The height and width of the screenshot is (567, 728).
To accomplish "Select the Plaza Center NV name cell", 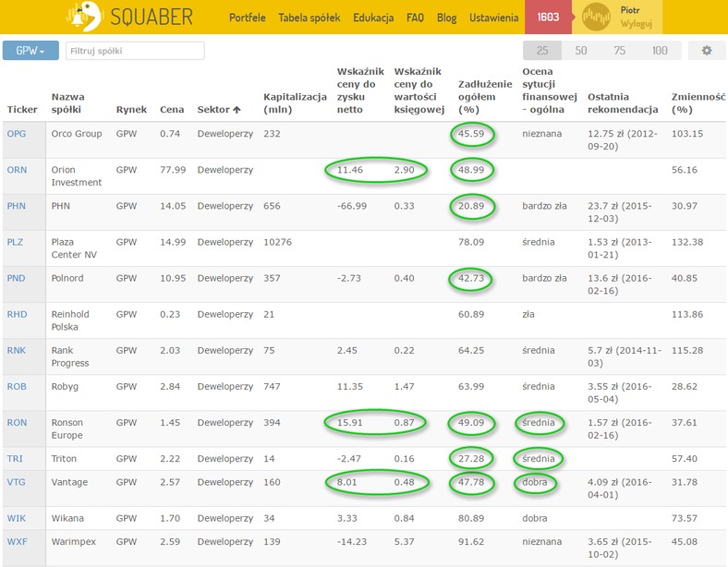I will pyautogui.click(x=74, y=248).
